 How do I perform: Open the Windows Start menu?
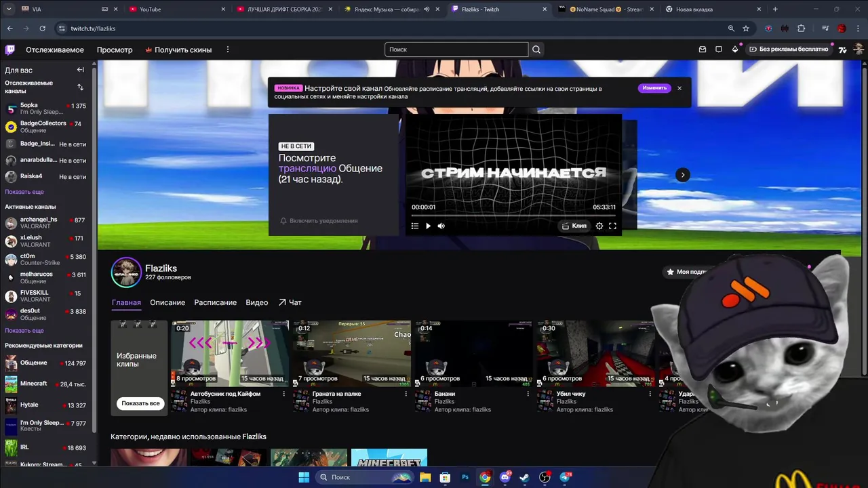point(304,477)
